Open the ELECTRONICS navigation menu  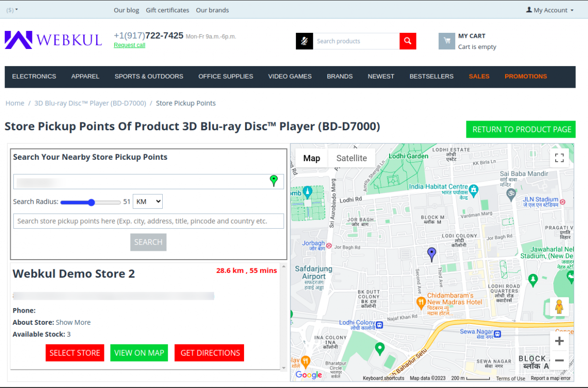[x=34, y=76]
